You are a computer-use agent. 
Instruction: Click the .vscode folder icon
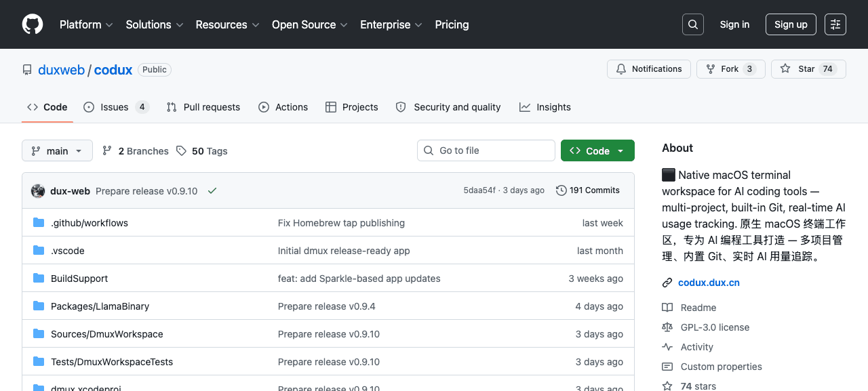coord(39,251)
